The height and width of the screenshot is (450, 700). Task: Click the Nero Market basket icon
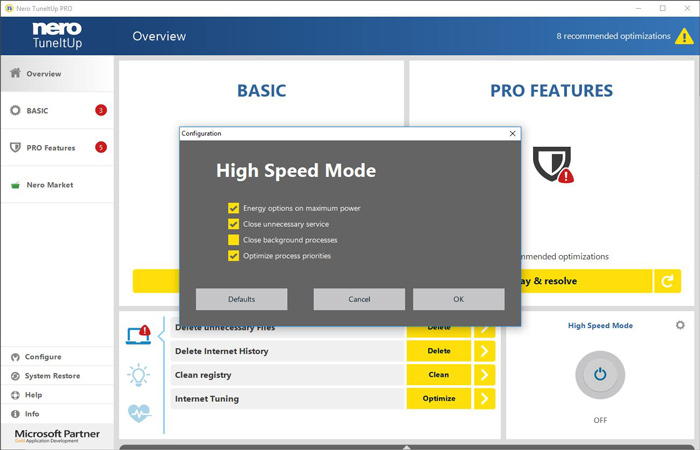(x=15, y=185)
